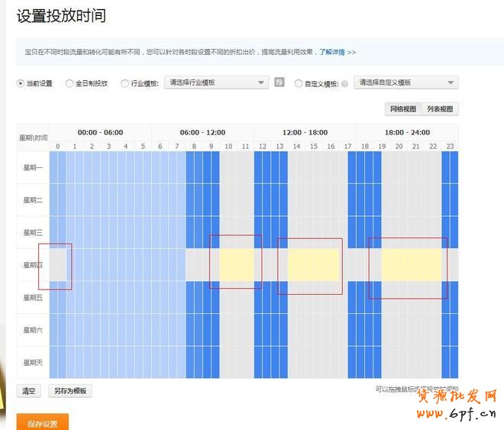Click Thursday's yellow block at hour 20

click(x=399, y=264)
